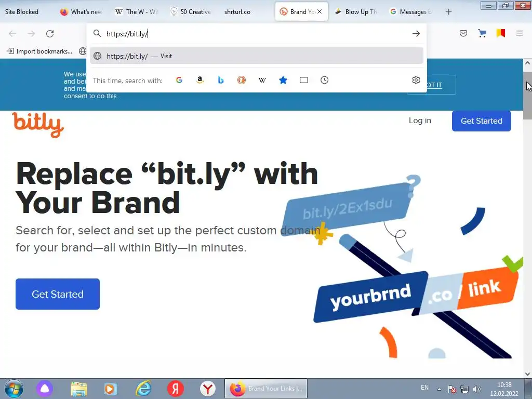
Task: Search in Bookmarks via star icon
Action: pos(283,80)
